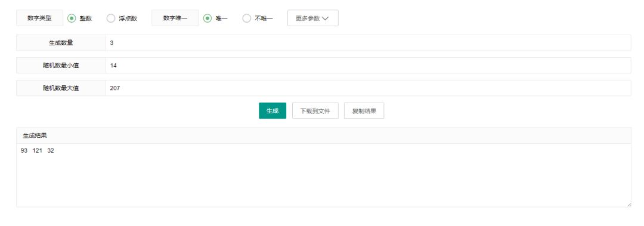Click inside the 生成结果 text area
This screenshot has height=226, width=644.
324,175
